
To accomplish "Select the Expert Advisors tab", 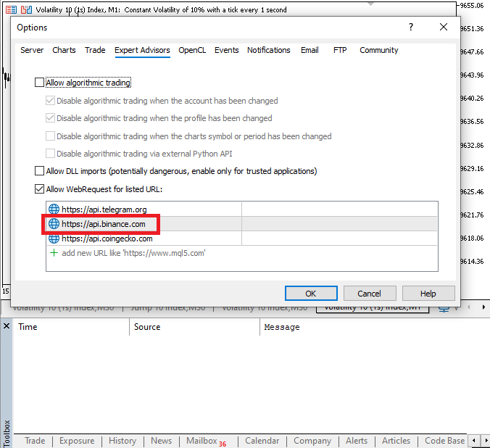I will tap(142, 50).
